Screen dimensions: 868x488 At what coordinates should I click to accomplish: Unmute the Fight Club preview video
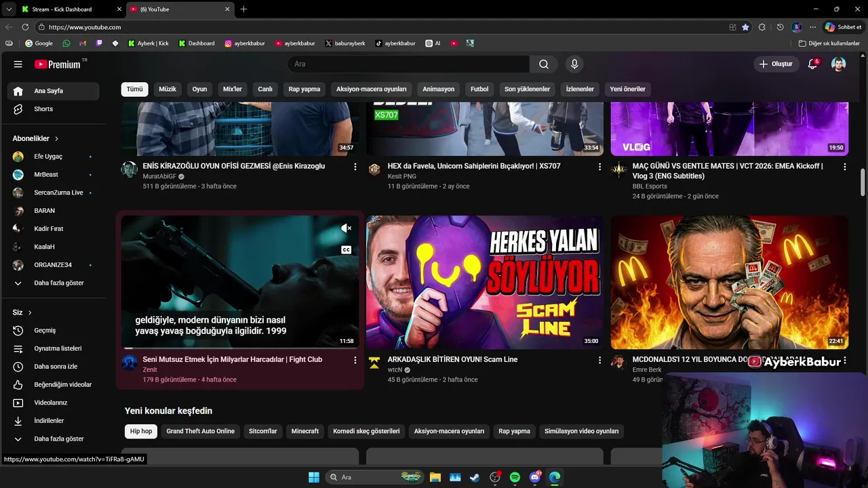click(347, 228)
